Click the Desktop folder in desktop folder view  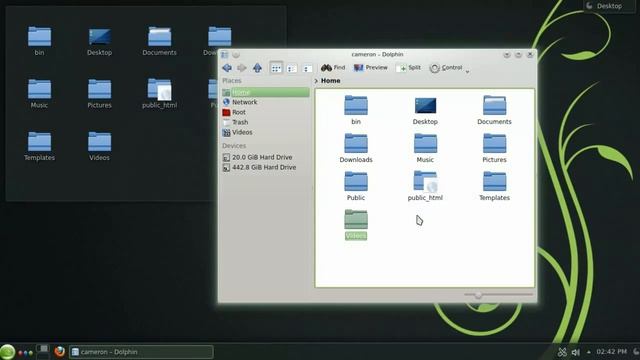(x=99, y=41)
